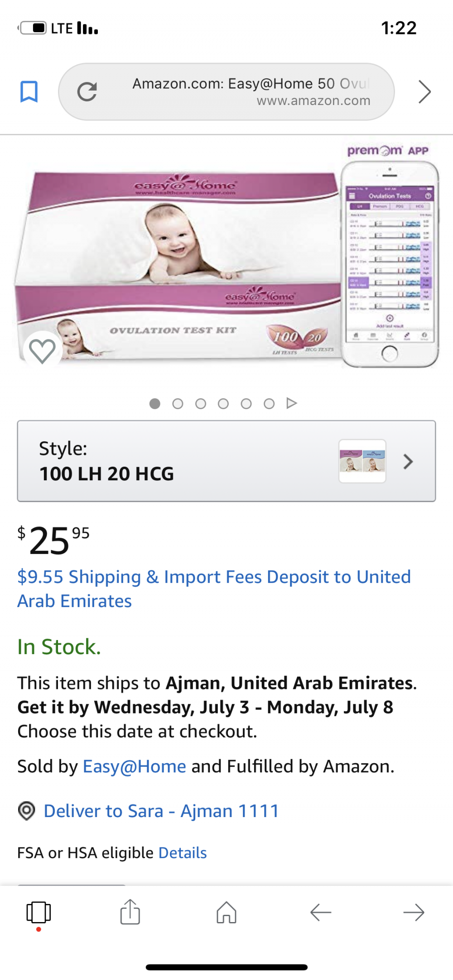
Task: Select the fourth product image dot
Action: 223,403
